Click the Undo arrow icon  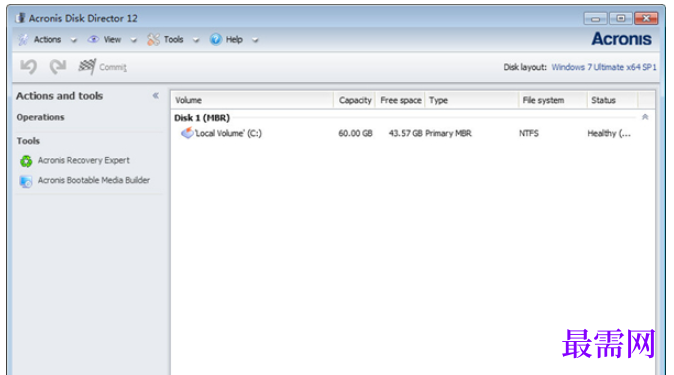tap(28, 67)
